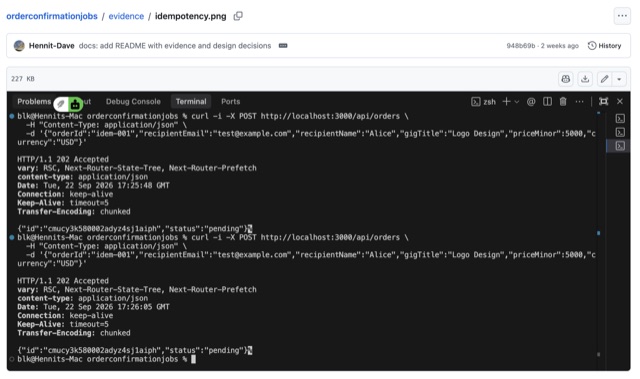Edit the file with the pencil icon
Screen dimensions: 640x379
pyautogui.click(x=604, y=79)
